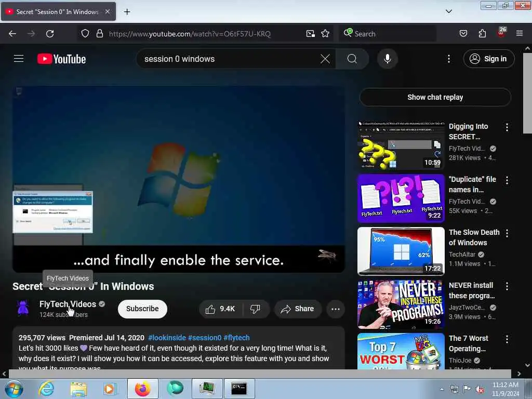Open Windows Explorer folder in taskbar
The image size is (532, 399).
[79, 389]
